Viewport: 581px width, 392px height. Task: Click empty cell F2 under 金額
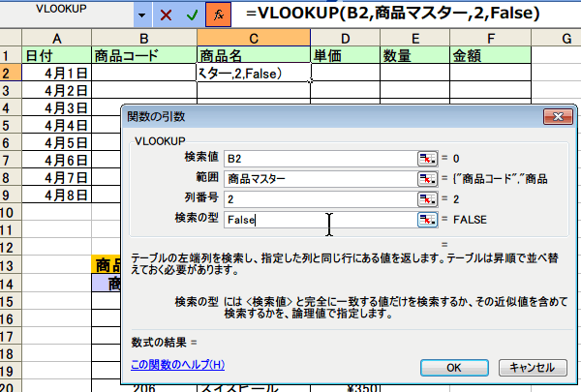(491, 73)
